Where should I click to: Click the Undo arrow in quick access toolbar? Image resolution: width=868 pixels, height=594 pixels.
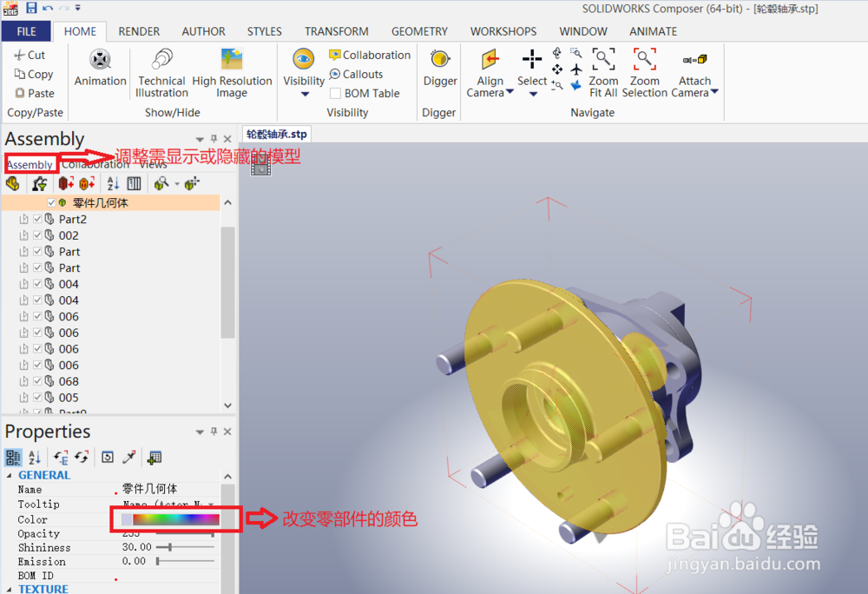(x=48, y=8)
